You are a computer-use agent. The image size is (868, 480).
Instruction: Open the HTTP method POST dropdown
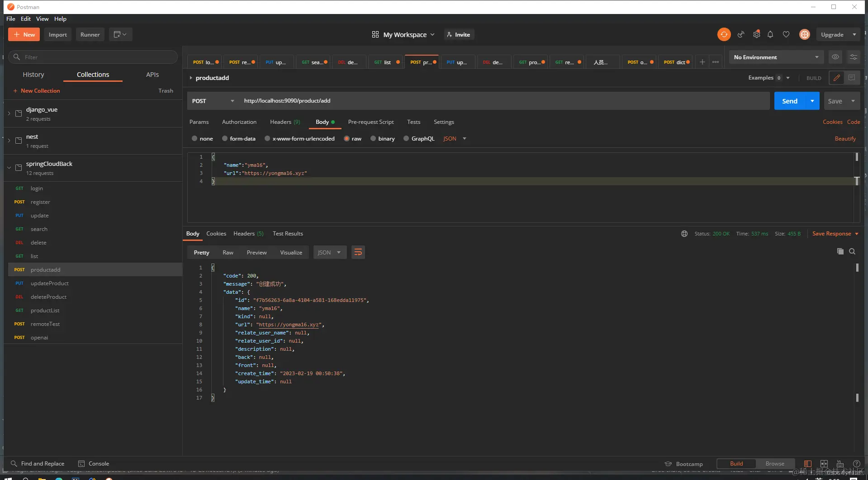(213, 101)
